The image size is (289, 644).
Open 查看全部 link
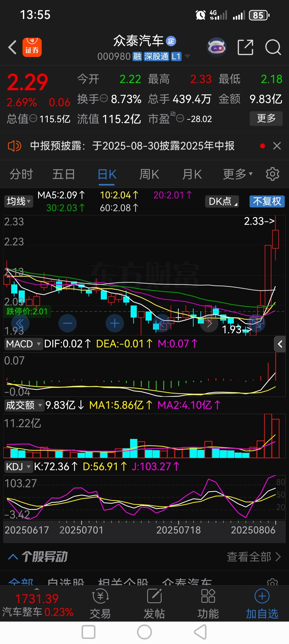pos(254,557)
